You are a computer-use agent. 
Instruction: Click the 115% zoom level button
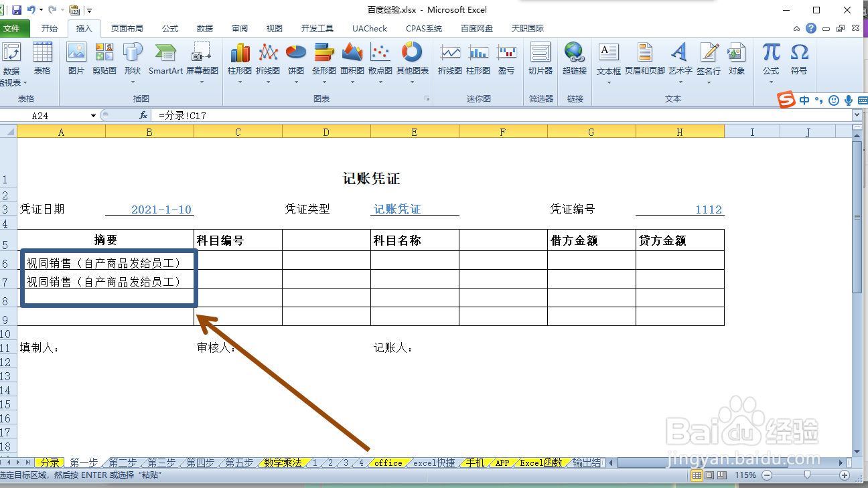click(745, 475)
